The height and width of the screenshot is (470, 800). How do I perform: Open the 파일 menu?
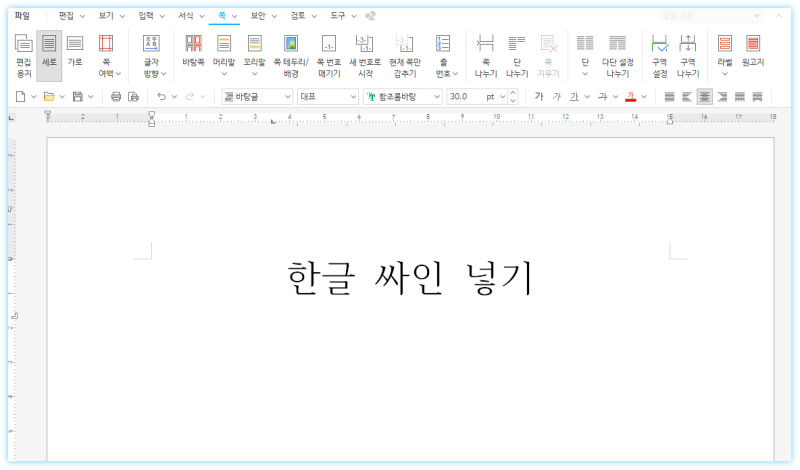click(22, 16)
